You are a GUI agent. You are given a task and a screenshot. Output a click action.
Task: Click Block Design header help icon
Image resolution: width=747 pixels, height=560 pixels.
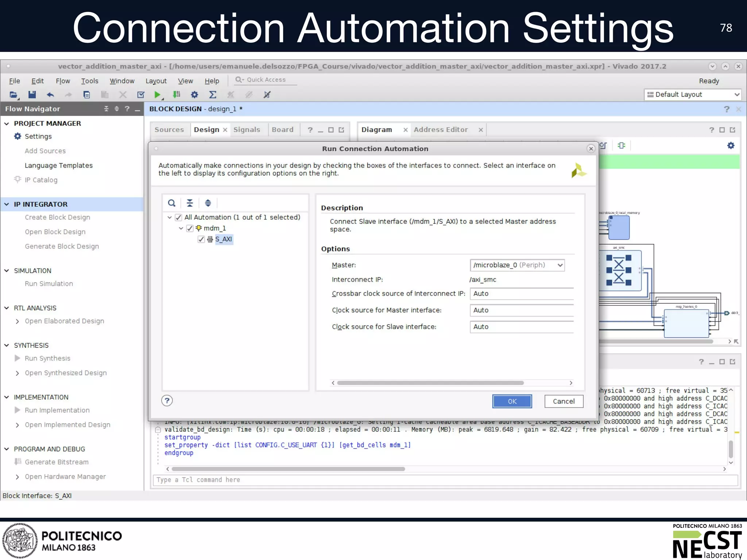coord(727,109)
